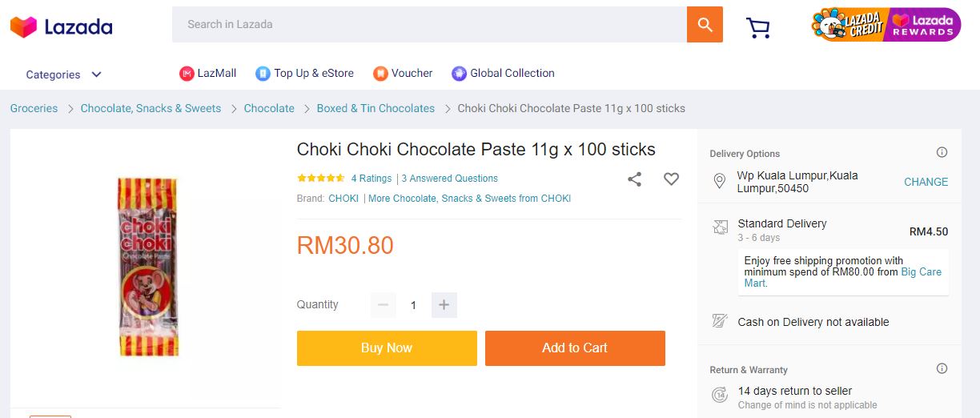The width and height of the screenshot is (980, 418).
Task: Click Delivery Options info icon
Action: [x=942, y=152]
